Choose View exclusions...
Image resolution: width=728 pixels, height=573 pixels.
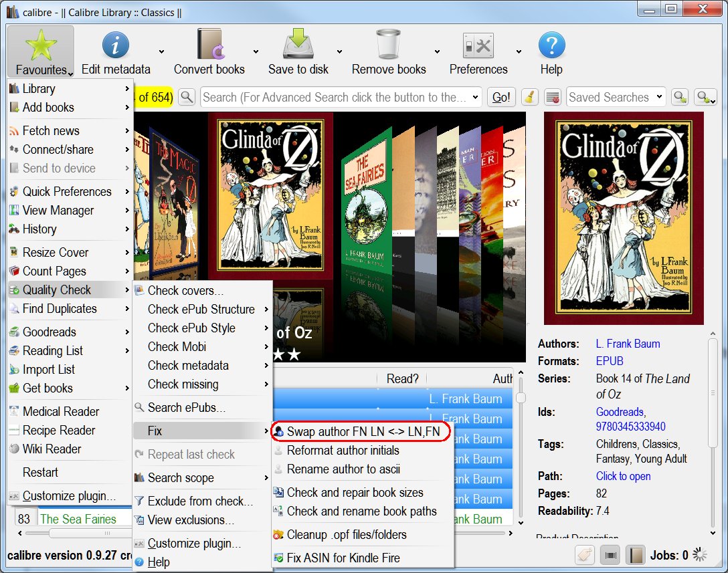[203, 520]
